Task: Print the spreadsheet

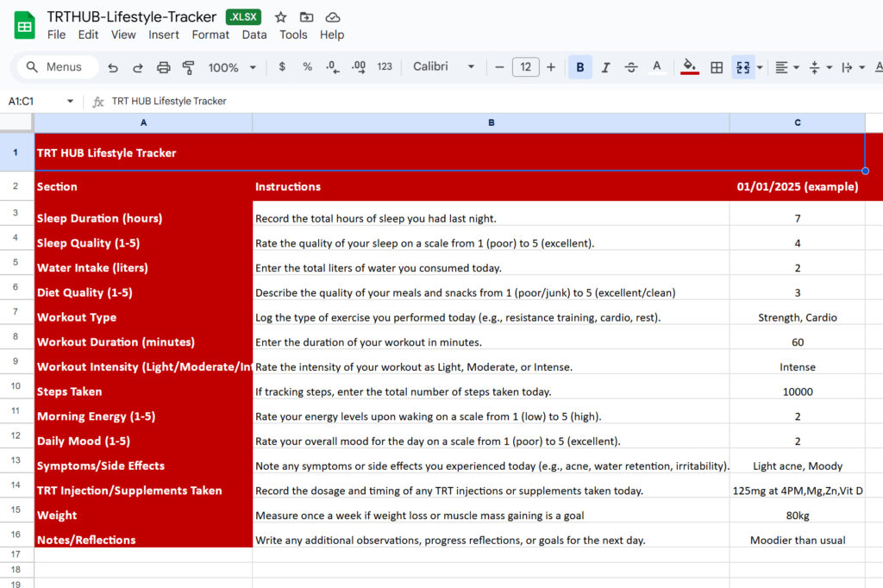Action: pos(163,67)
